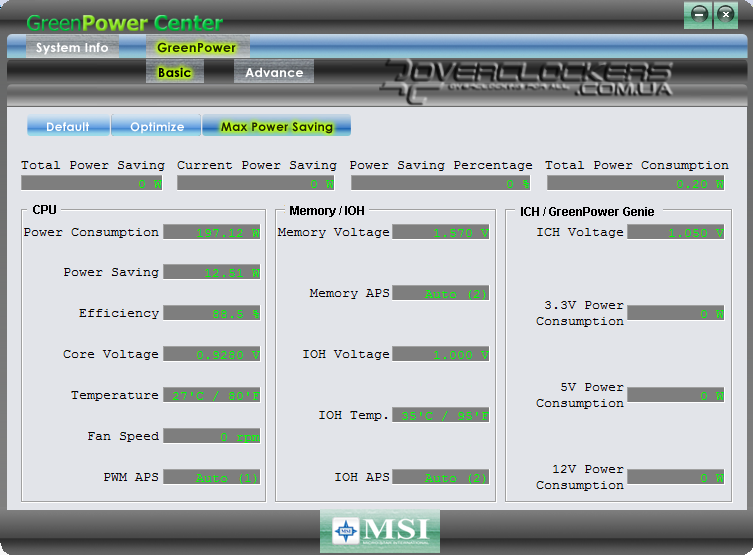
Task: Click the Power Saving Percentage label
Action: point(441,165)
